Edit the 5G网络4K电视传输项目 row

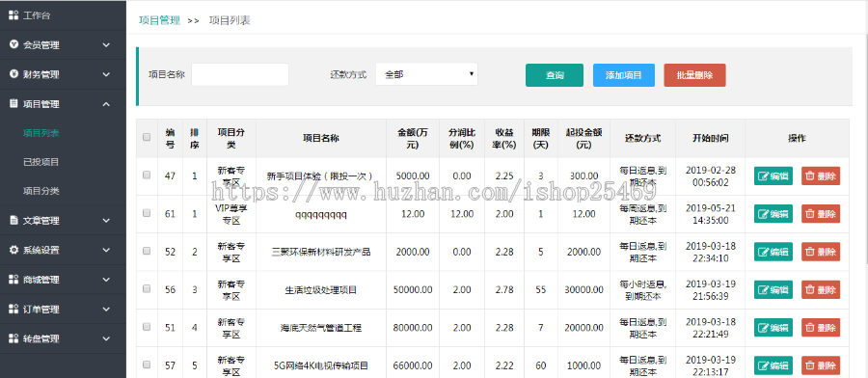pyautogui.click(x=773, y=365)
